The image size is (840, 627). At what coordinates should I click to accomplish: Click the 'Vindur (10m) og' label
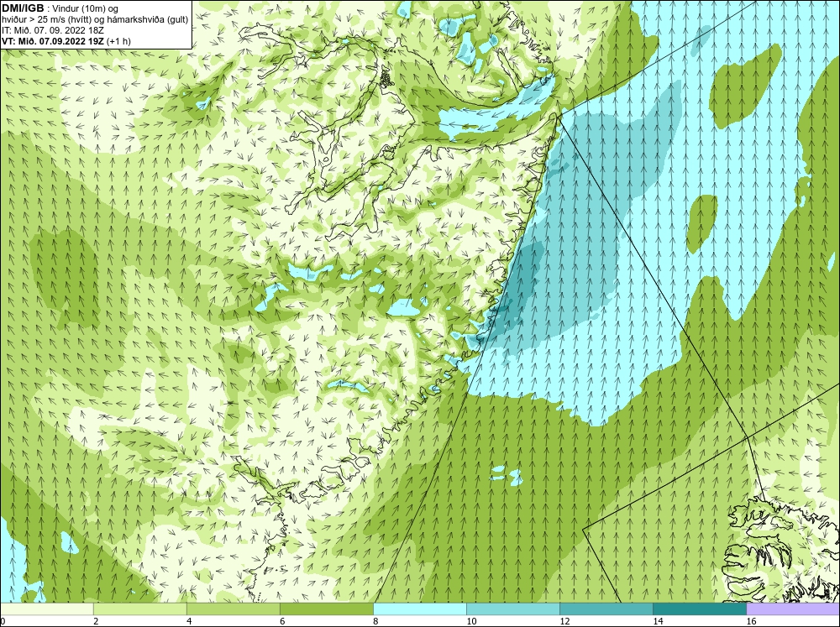coord(87,9)
